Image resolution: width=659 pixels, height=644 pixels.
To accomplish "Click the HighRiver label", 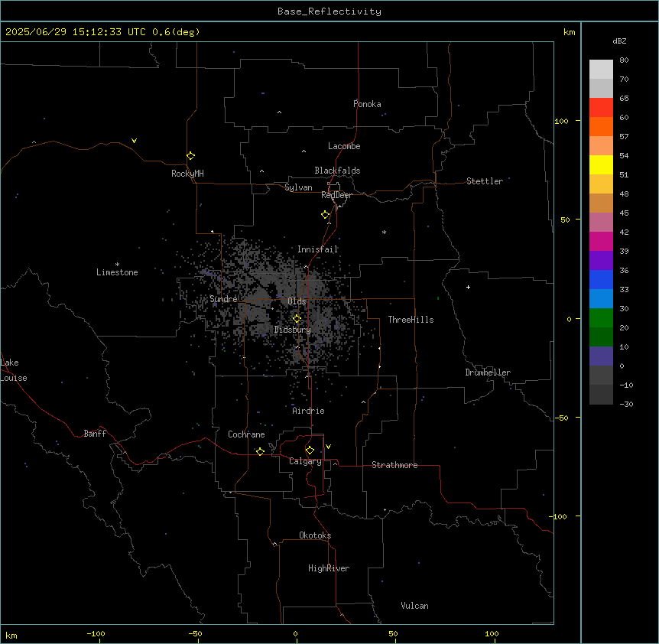I will 329,568.
